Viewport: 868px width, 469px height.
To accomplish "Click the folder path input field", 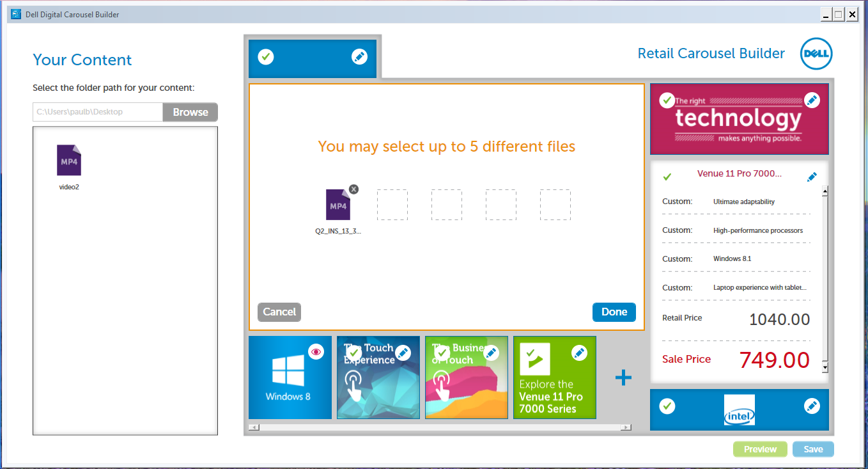I will (x=98, y=112).
